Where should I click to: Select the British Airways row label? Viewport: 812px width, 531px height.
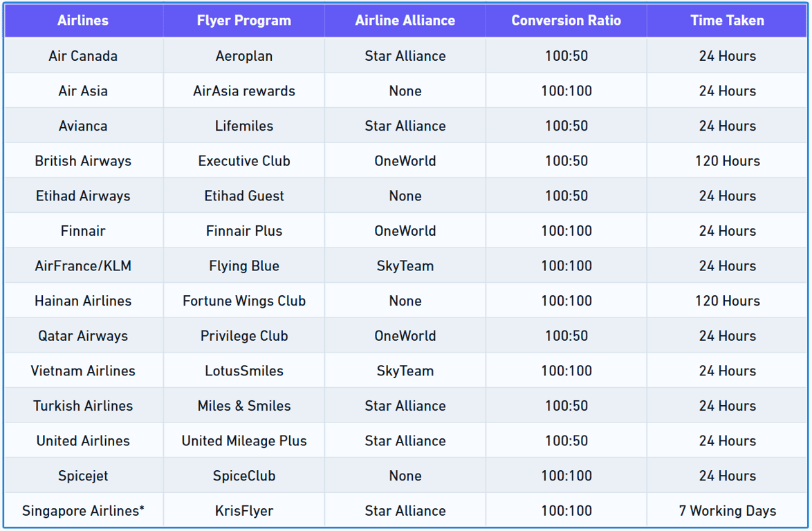click(x=83, y=161)
